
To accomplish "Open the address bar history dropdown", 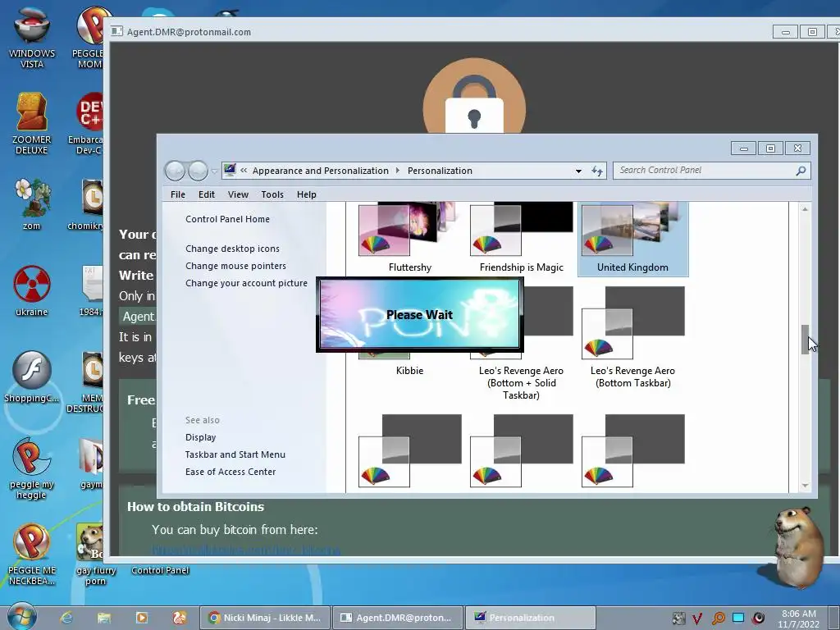I will point(578,171).
